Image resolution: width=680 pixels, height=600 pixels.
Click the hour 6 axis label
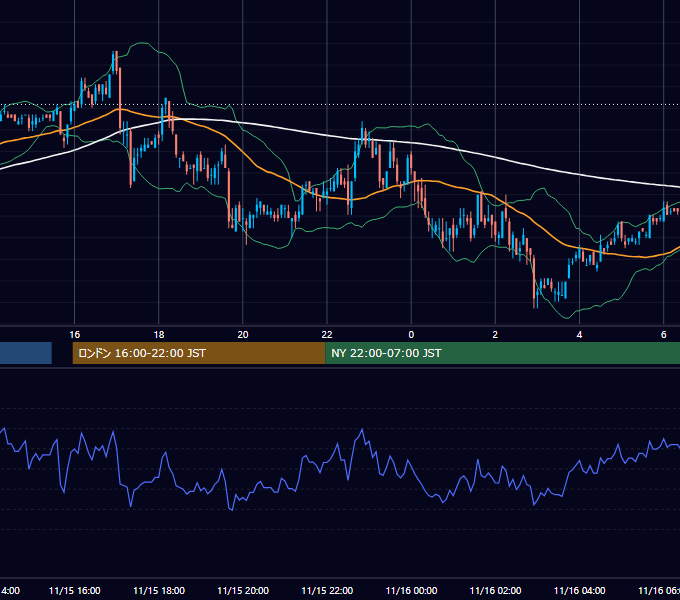(664, 334)
